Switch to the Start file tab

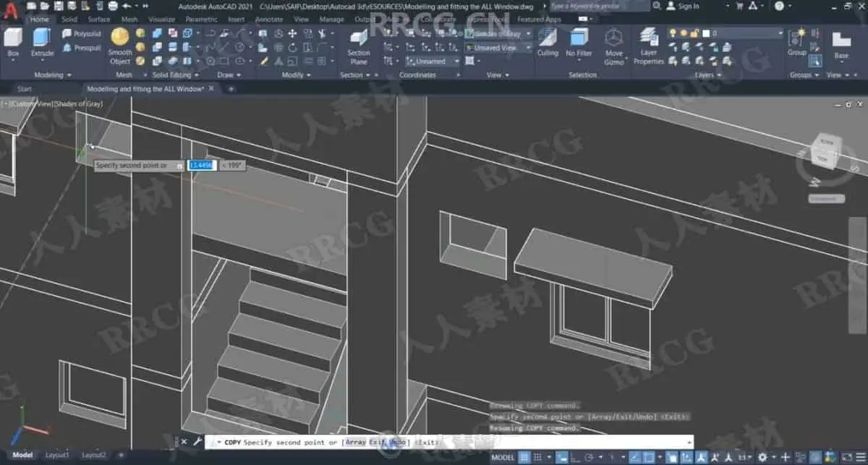(25, 89)
